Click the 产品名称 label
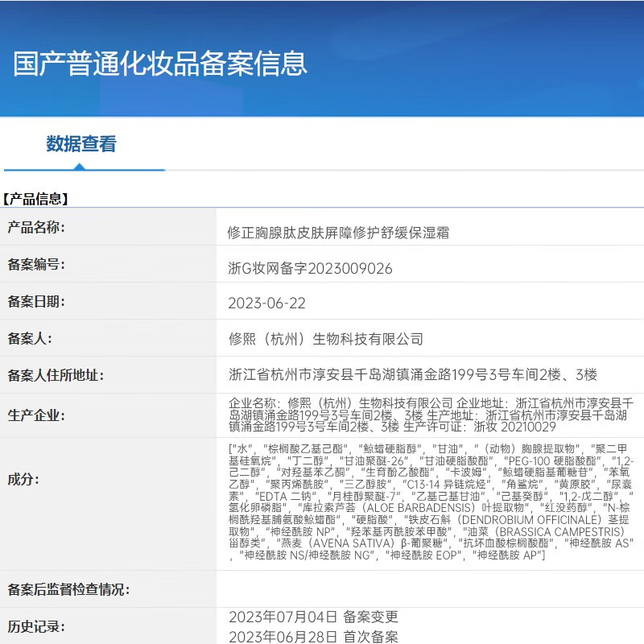Viewport: 644px width, 644px height. coord(36,227)
